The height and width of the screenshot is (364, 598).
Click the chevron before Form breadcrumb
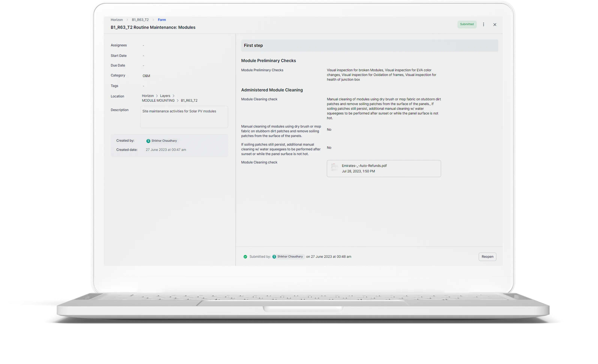click(x=153, y=20)
